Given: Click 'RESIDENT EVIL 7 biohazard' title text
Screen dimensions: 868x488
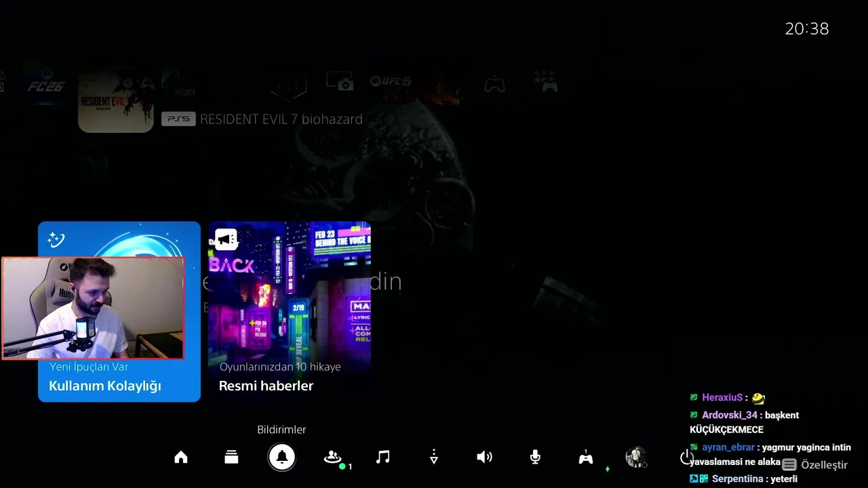Looking at the screenshot, I should pyautogui.click(x=281, y=119).
